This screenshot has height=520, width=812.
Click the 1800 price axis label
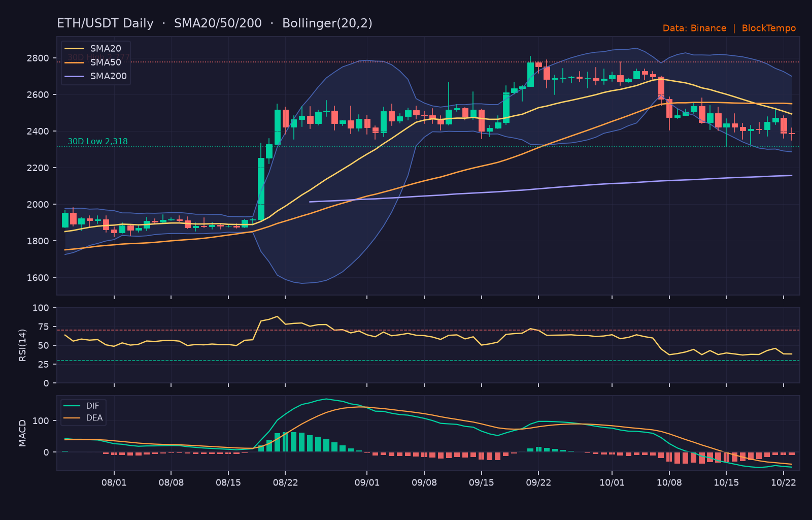38,241
